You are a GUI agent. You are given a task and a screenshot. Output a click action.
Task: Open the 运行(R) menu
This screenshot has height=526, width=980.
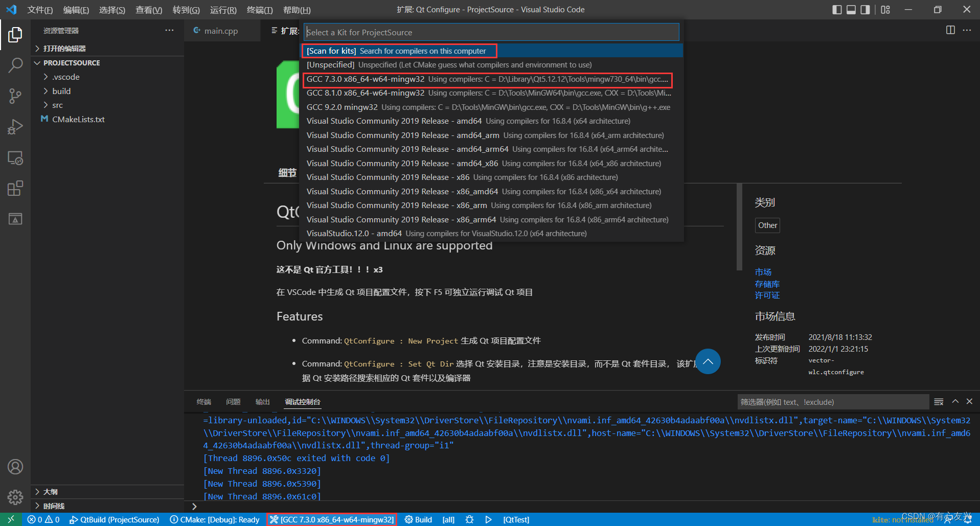[223, 9]
